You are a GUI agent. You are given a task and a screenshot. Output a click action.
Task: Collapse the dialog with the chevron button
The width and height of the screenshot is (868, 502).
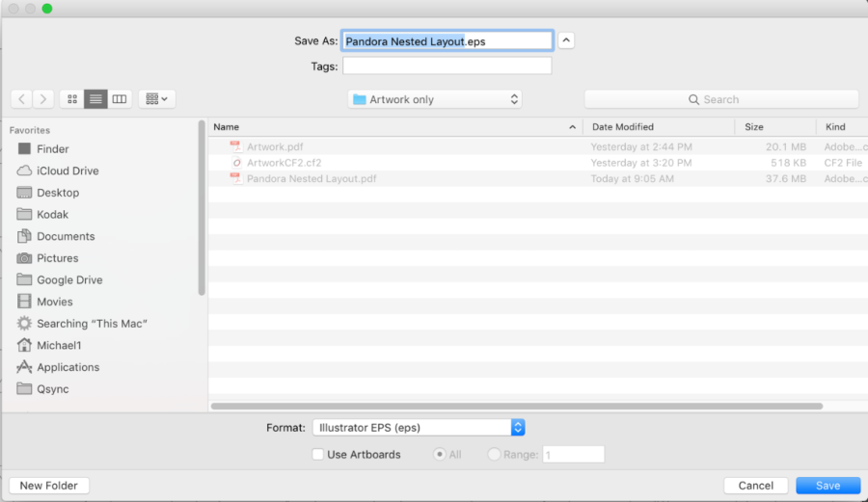[567, 40]
